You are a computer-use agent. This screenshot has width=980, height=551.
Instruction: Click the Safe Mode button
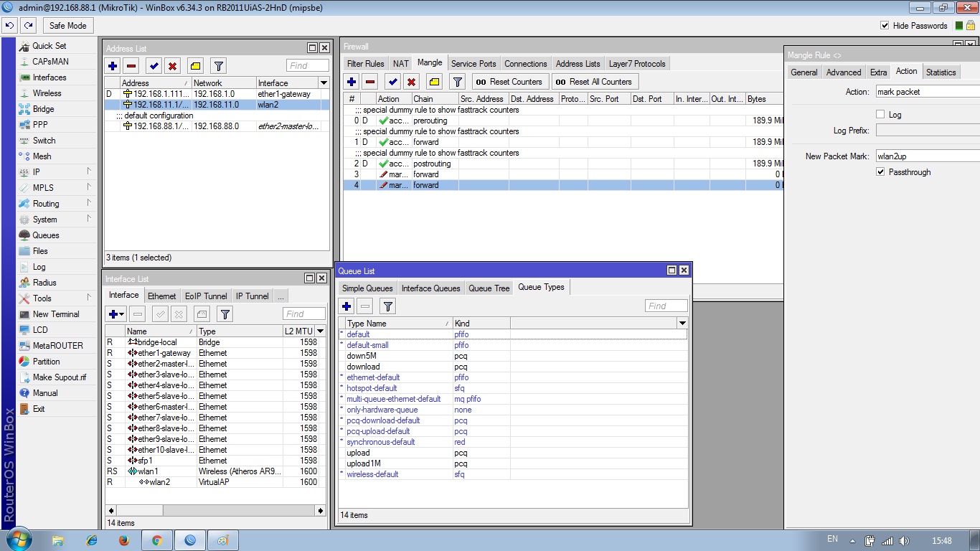point(67,26)
